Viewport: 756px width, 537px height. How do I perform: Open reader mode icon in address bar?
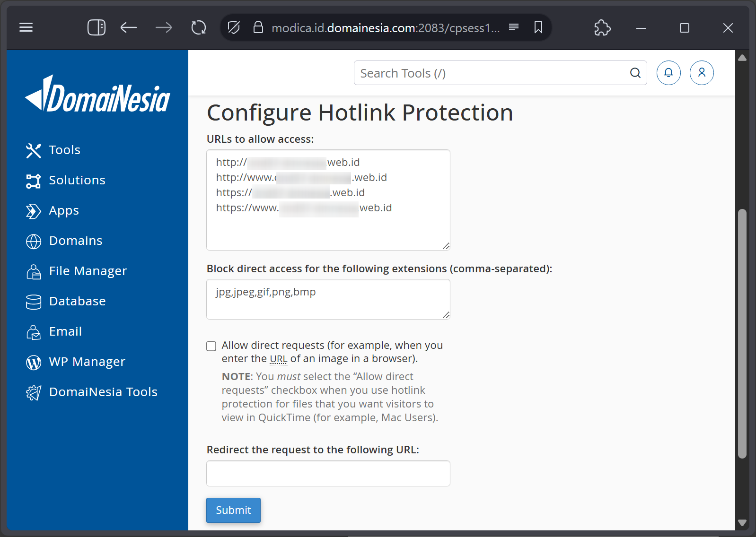pyautogui.click(x=514, y=27)
